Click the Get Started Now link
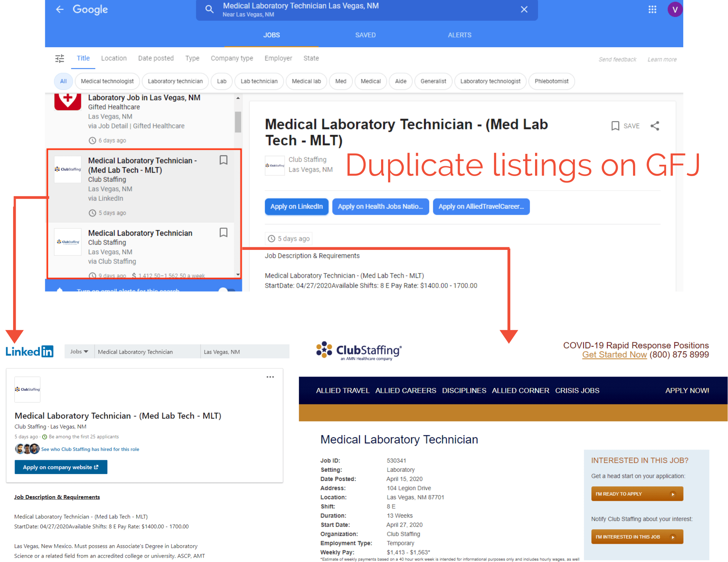 tap(614, 355)
